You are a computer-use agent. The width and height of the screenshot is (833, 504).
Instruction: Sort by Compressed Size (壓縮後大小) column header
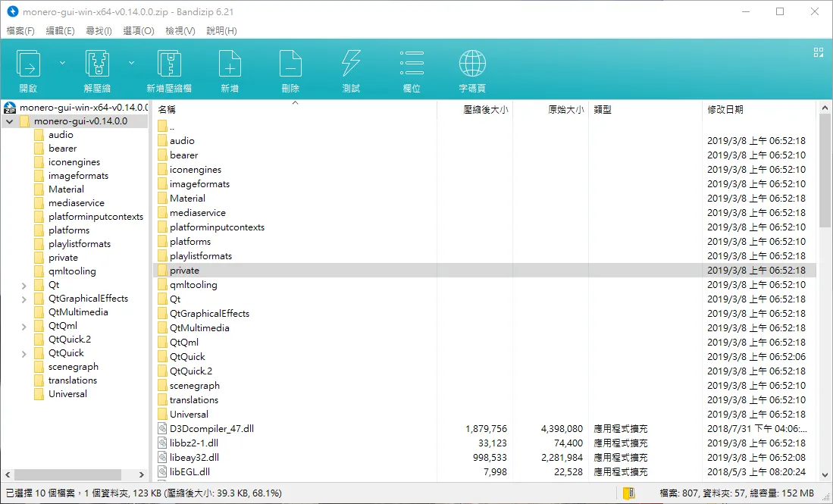coord(475,109)
